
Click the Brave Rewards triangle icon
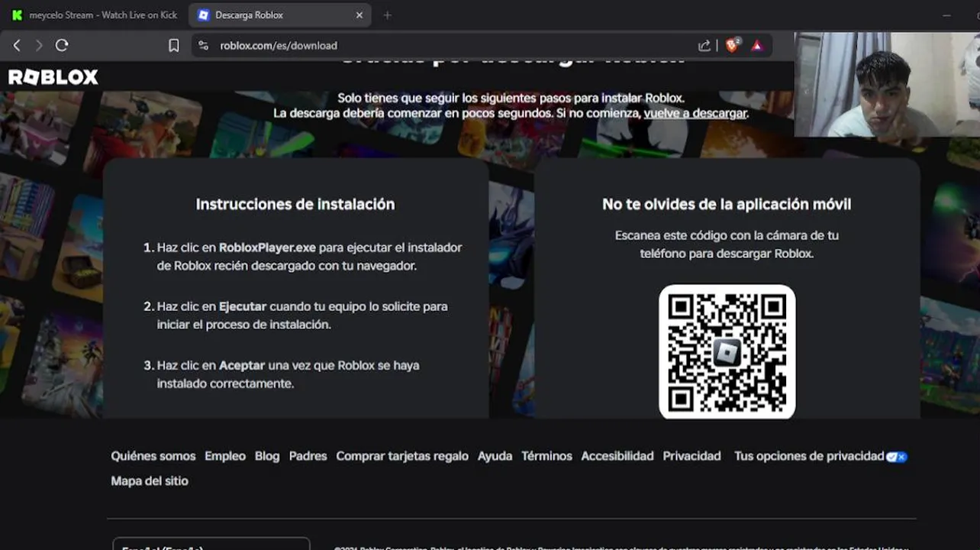[x=757, y=46]
